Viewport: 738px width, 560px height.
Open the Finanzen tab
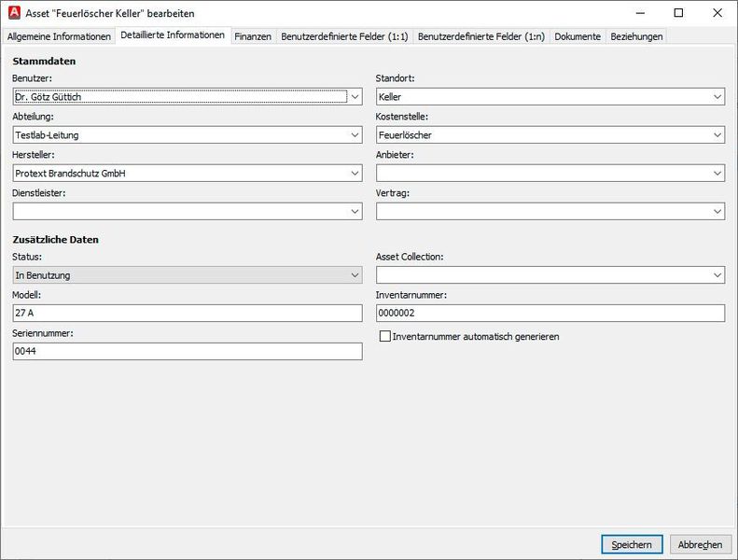point(253,36)
